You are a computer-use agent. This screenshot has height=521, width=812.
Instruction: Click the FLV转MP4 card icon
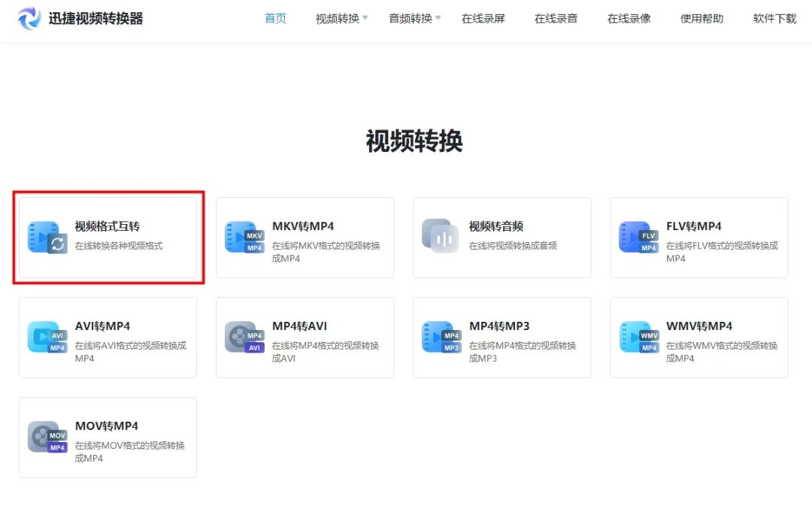(638, 238)
